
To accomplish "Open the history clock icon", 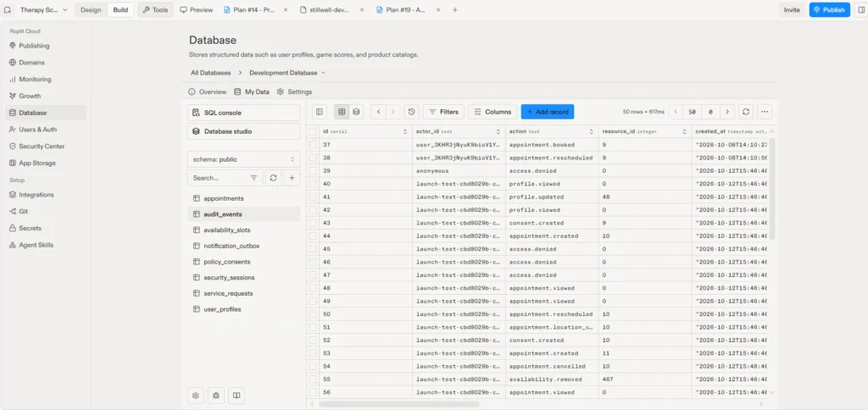I will (x=411, y=112).
